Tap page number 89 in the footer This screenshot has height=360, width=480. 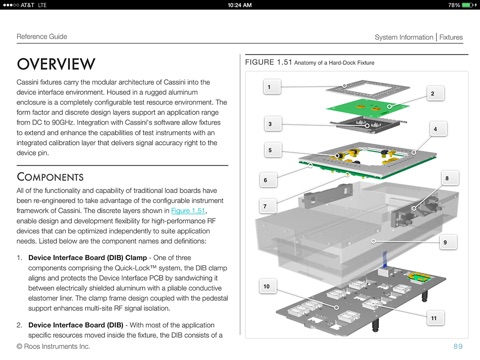pyautogui.click(x=458, y=346)
